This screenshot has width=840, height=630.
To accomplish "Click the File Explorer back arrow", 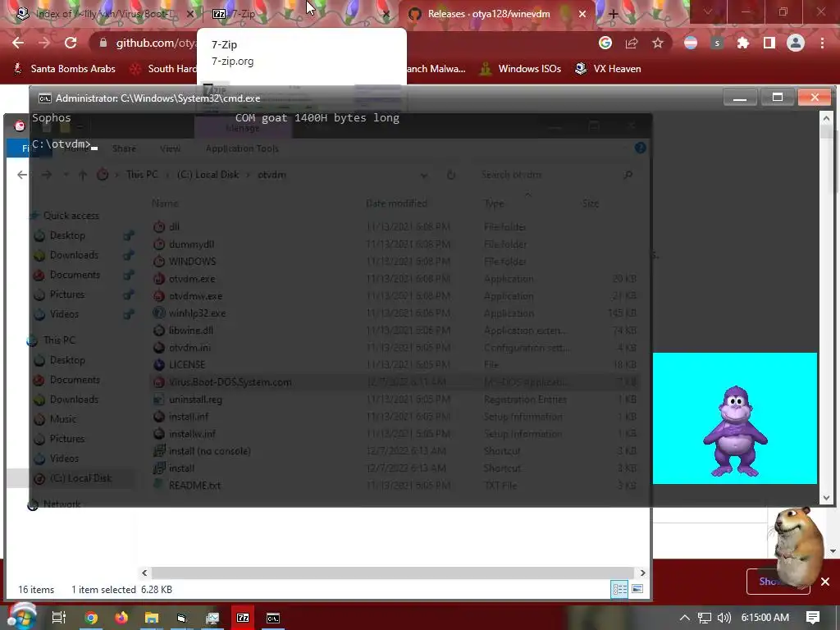I will [22, 175].
